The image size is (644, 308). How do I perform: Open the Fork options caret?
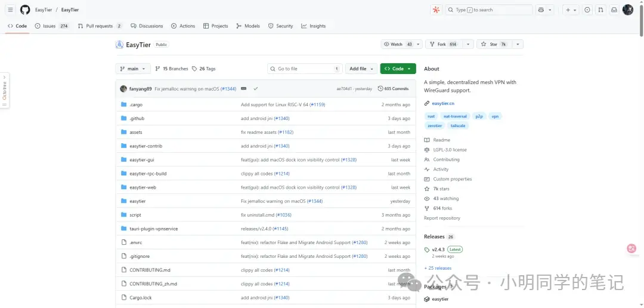468,44
